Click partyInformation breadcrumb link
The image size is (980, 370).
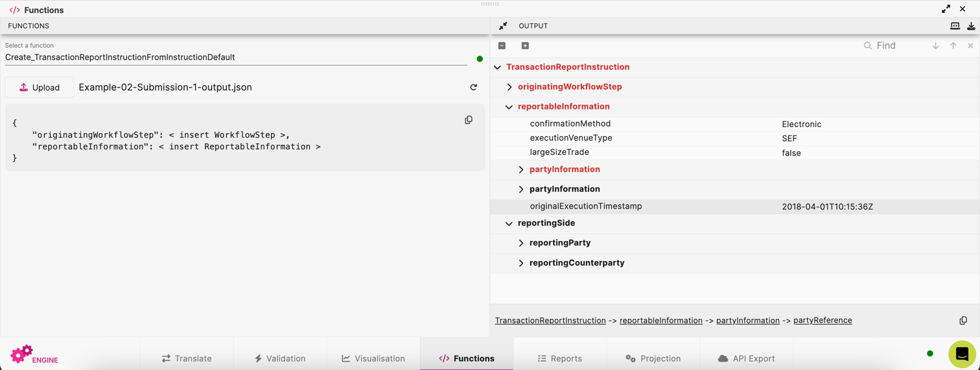[748, 321]
